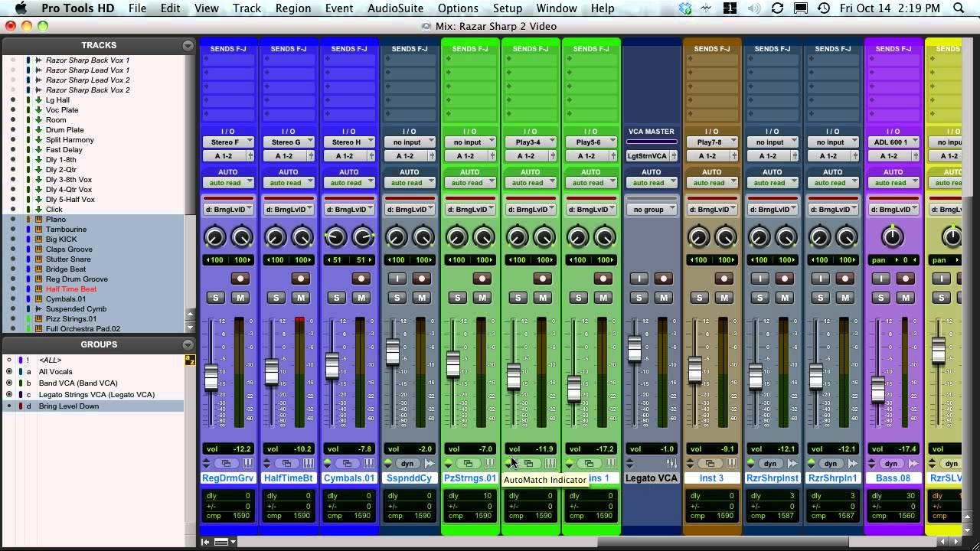Image resolution: width=980 pixels, height=551 pixels.
Task: Open output window icon on Inst 3 strip
Action: [x=710, y=464]
